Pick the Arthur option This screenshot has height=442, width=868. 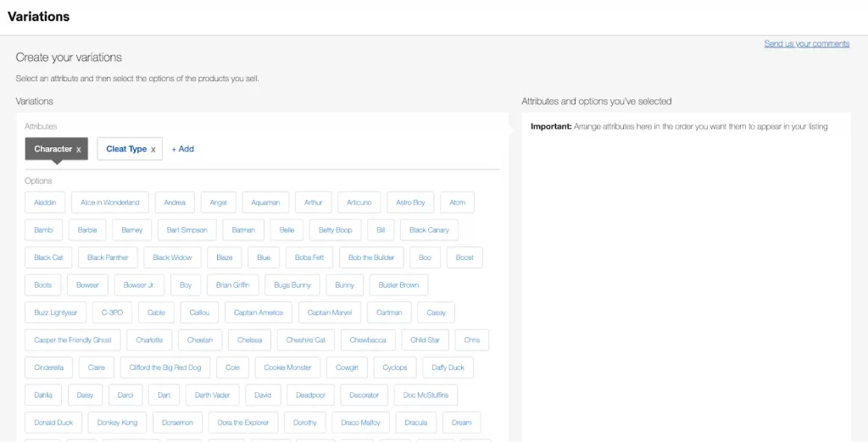tap(314, 202)
